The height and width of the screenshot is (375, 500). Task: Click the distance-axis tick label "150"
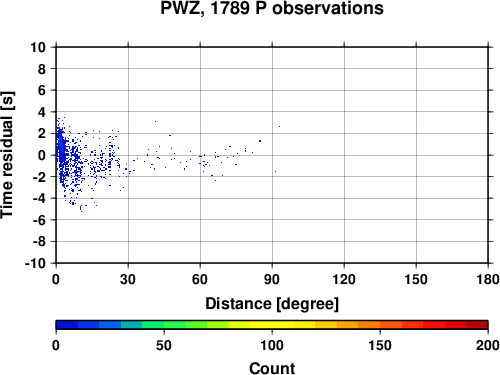pyautogui.click(x=416, y=279)
